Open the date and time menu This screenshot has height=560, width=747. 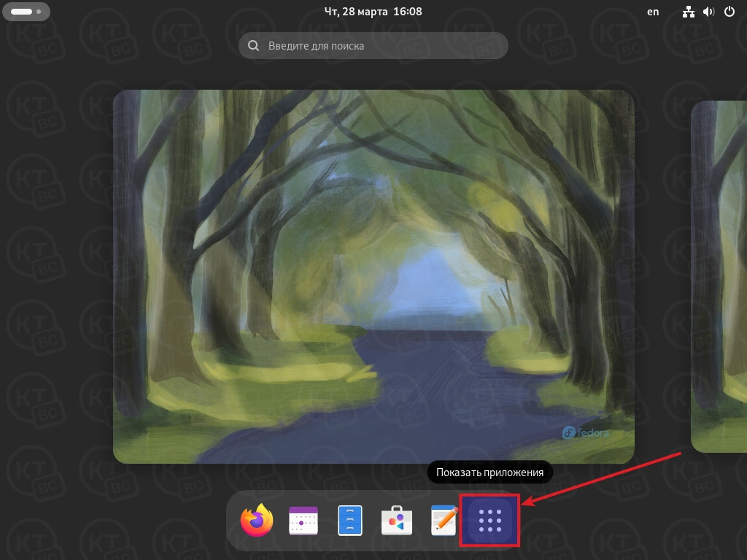[x=373, y=12]
